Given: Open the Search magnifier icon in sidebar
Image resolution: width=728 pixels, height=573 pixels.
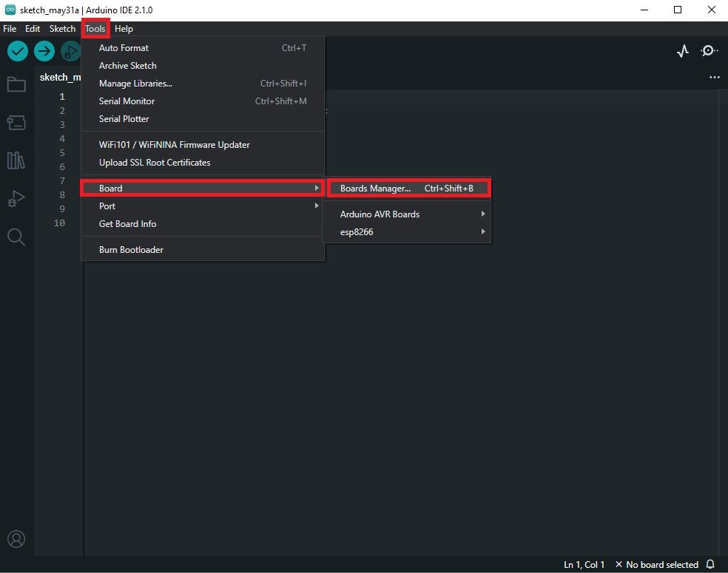Looking at the screenshot, I should (16, 237).
